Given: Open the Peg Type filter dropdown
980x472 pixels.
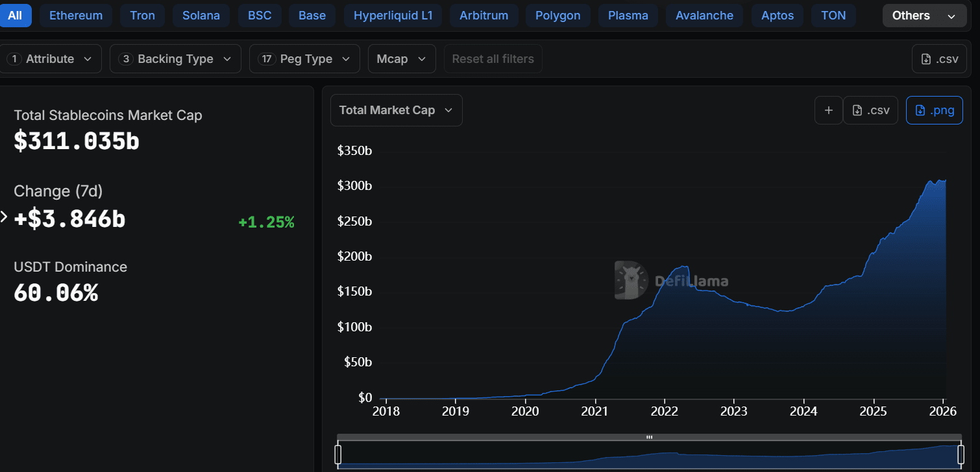Looking at the screenshot, I should [304, 59].
